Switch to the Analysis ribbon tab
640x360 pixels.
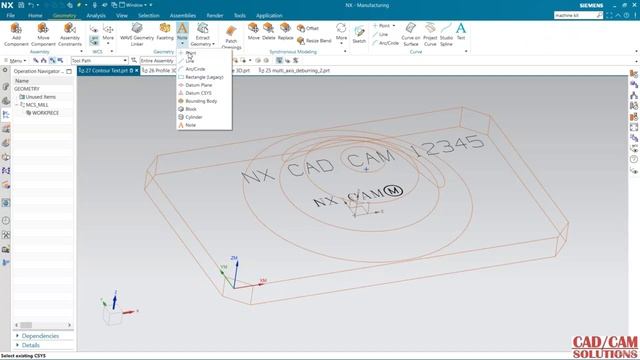(96, 16)
